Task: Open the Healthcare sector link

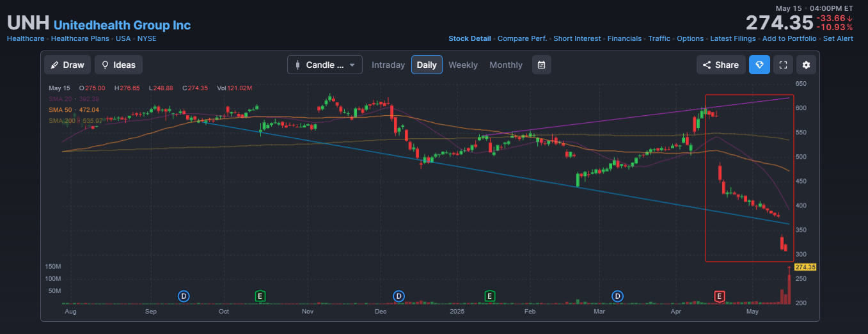Action: tap(26, 38)
